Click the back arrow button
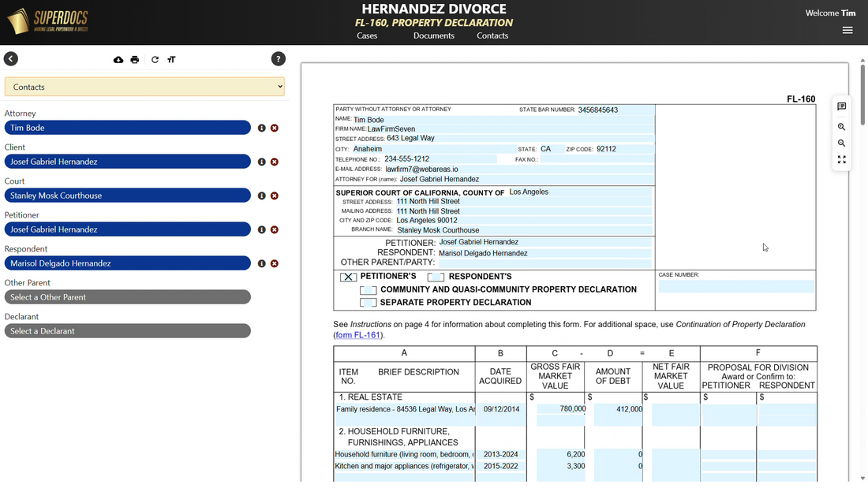 click(x=10, y=58)
